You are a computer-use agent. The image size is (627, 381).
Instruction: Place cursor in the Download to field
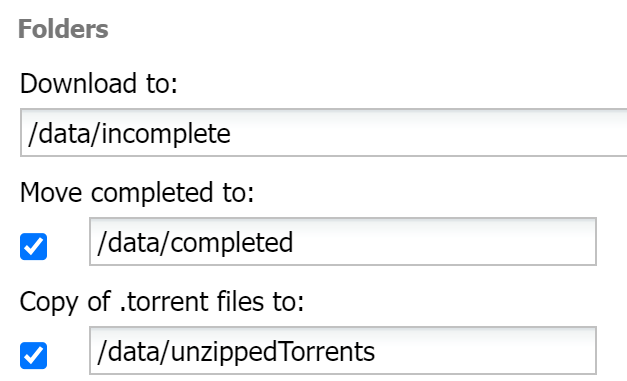tap(323, 132)
